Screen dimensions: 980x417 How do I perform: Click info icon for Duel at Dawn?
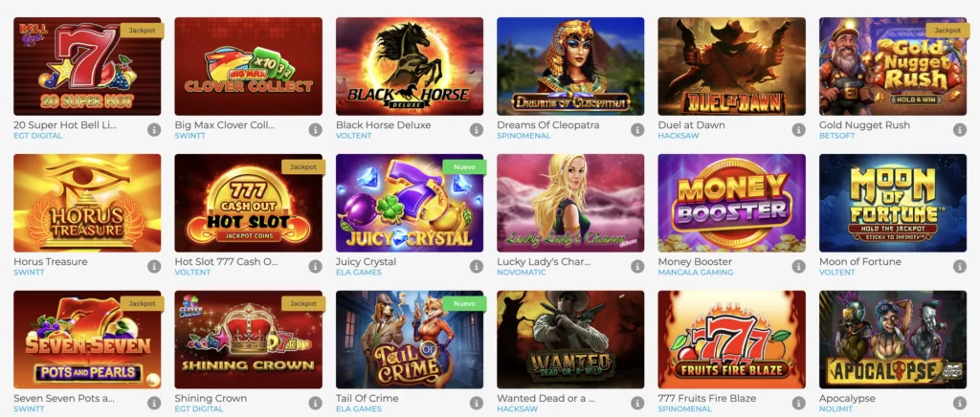point(799,130)
